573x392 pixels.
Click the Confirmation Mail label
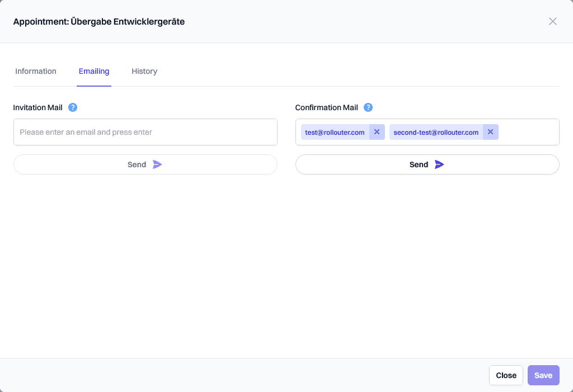tap(326, 107)
